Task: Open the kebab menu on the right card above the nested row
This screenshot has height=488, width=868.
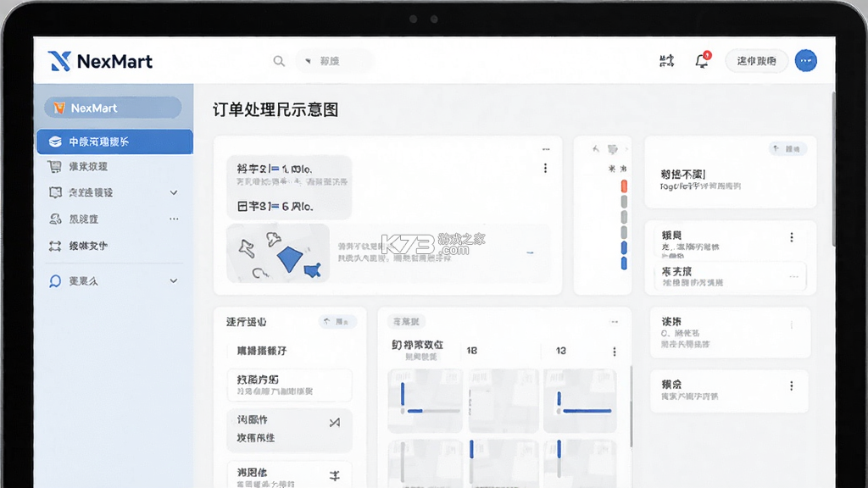Action: click(792, 237)
